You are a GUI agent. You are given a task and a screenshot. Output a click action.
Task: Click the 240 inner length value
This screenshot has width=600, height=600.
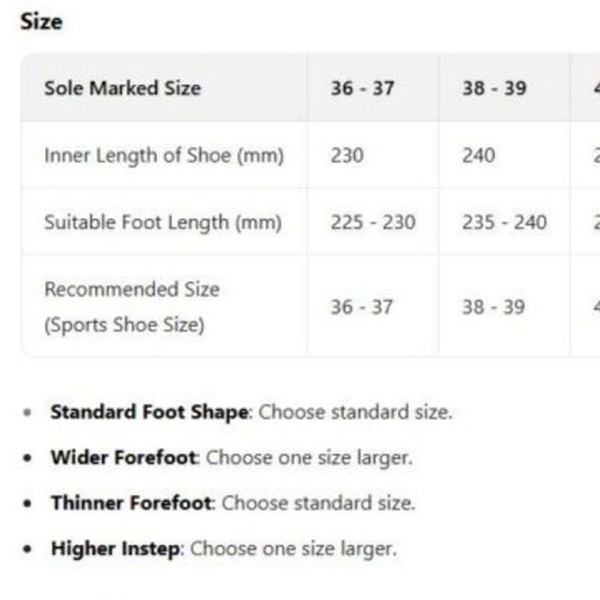click(478, 156)
